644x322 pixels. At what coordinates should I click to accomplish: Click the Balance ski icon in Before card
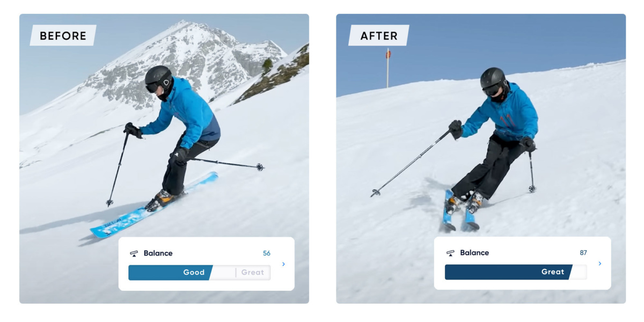click(x=134, y=253)
